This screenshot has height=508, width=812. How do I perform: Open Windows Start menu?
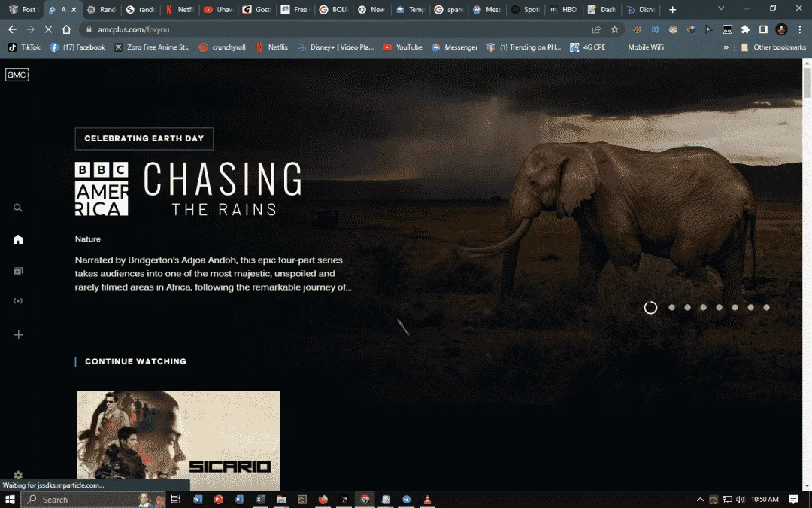[x=10, y=500]
